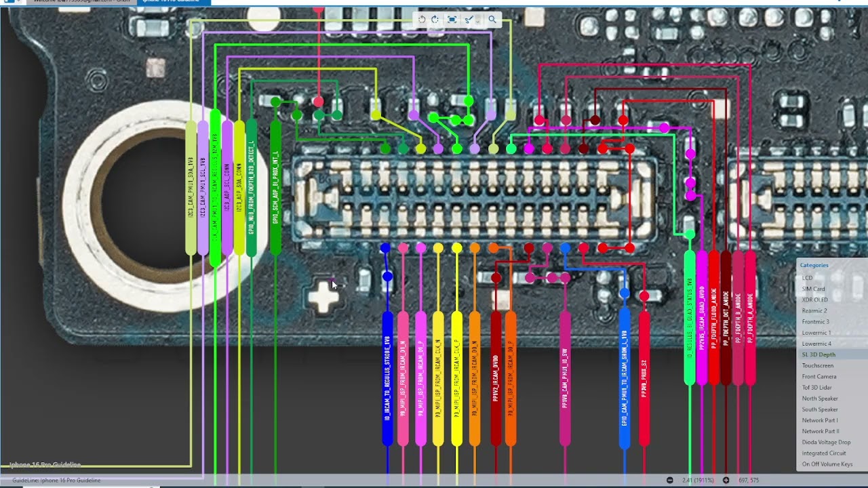Click the zoom out minus button
This screenshot has height=488, width=868.
pos(670,480)
